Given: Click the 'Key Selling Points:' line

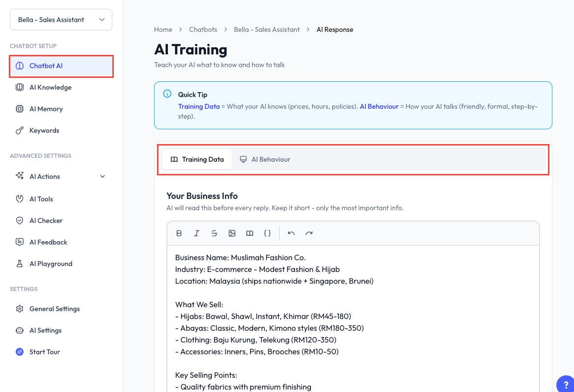Looking at the screenshot, I should click(x=206, y=375).
